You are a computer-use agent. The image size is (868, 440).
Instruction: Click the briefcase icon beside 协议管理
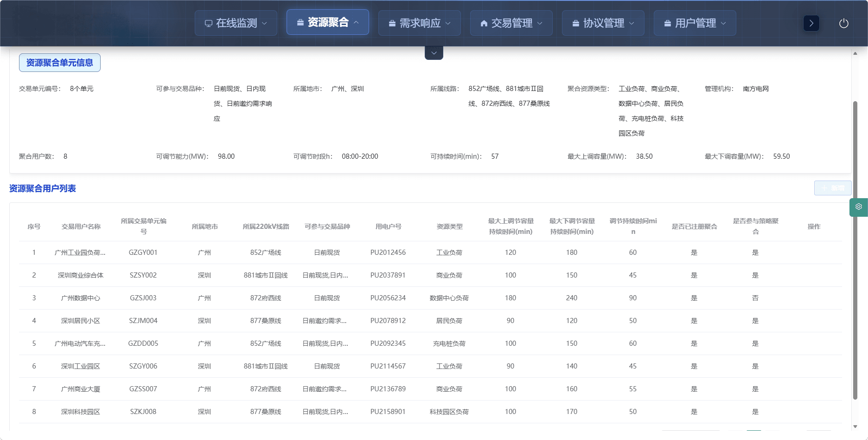pyautogui.click(x=575, y=23)
